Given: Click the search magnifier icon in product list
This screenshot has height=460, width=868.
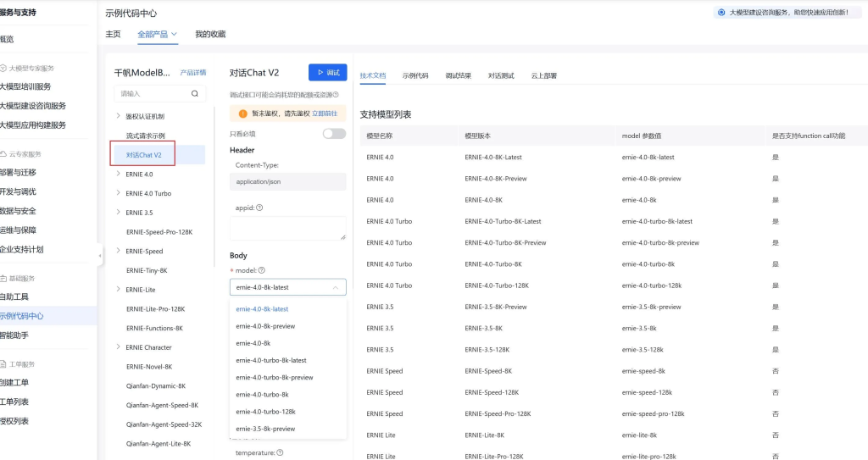Looking at the screenshot, I should click(x=194, y=93).
